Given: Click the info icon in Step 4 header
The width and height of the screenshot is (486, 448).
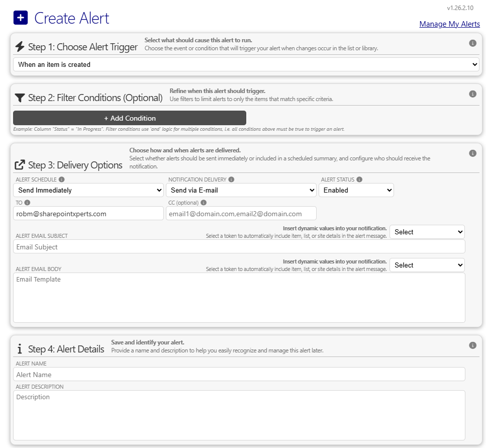Looking at the screenshot, I should pos(472,345).
